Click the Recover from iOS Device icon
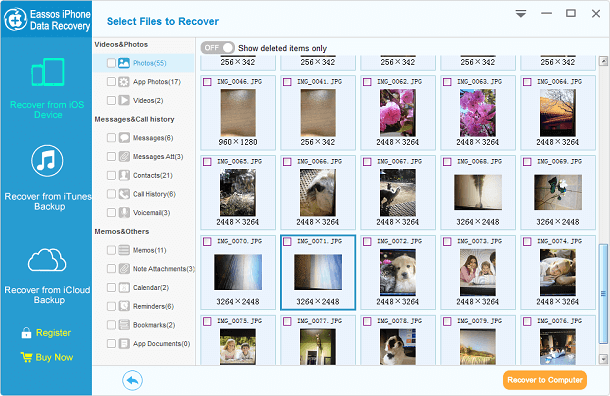This screenshot has height=396, width=610. [48, 72]
